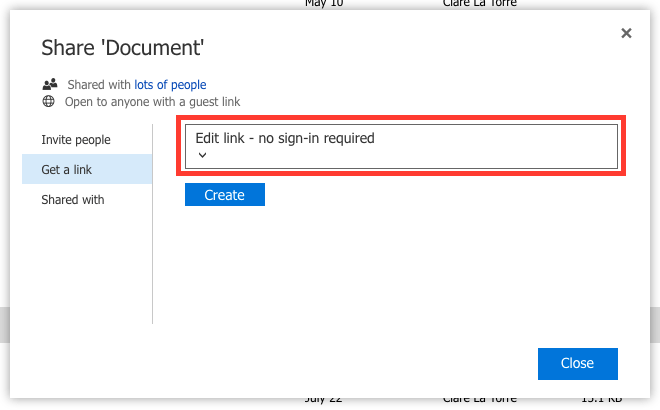Close the share dialog with the X icon
This screenshot has height=410, width=660.
(x=626, y=34)
